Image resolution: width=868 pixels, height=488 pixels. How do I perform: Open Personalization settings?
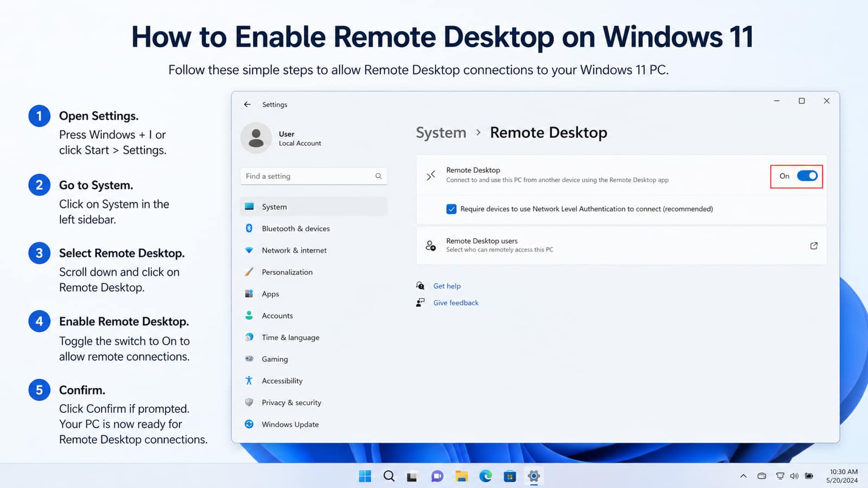click(x=314, y=272)
